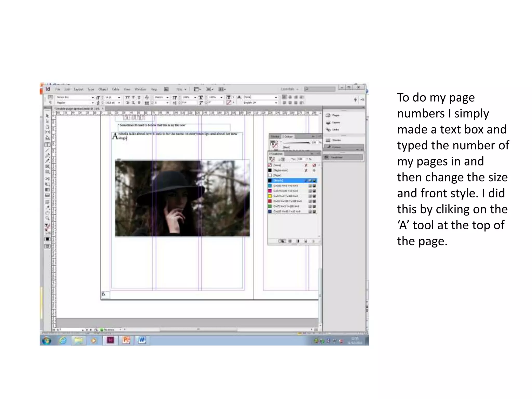Select the Hand tool

pos(47,213)
